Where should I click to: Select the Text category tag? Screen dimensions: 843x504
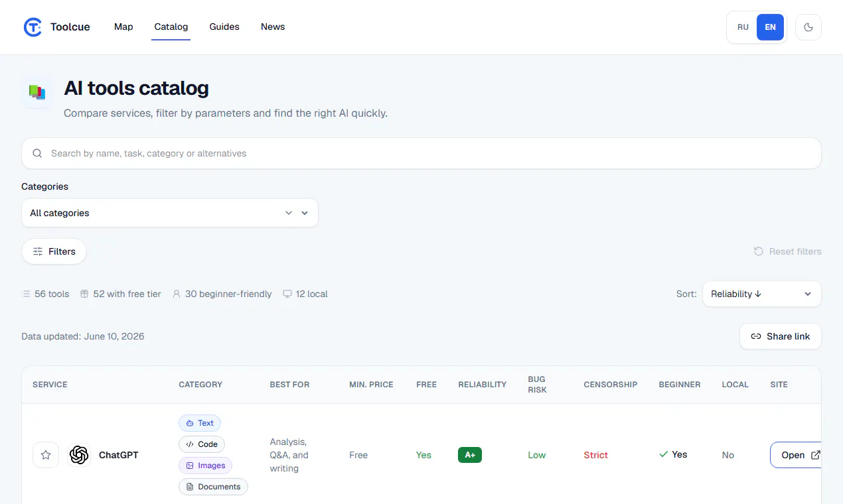(x=200, y=423)
